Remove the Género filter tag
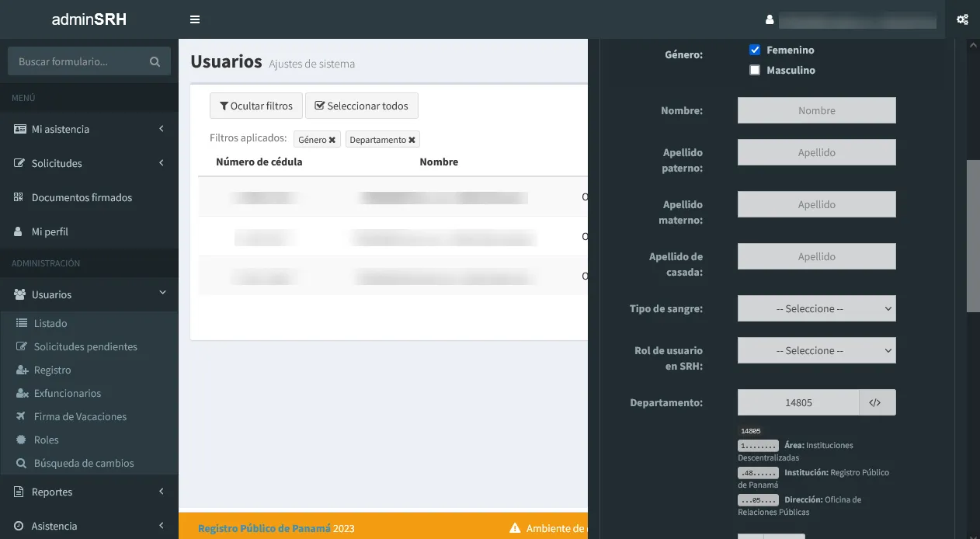The width and height of the screenshot is (980, 539). coord(332,140)
